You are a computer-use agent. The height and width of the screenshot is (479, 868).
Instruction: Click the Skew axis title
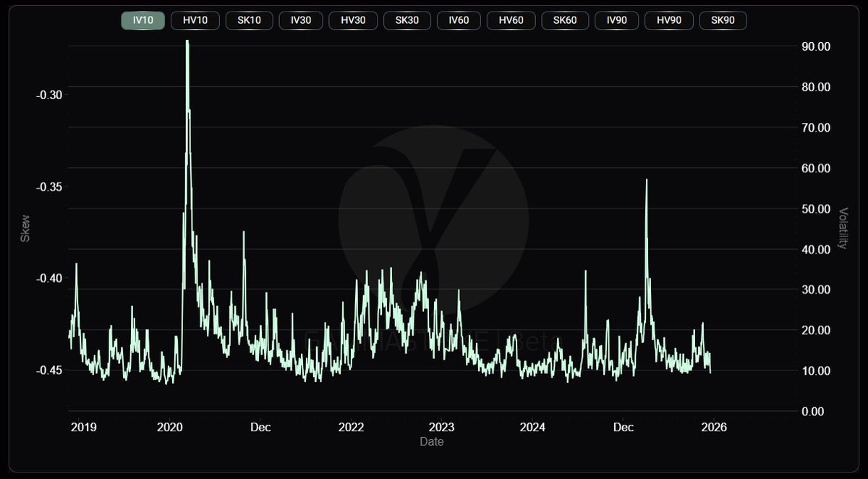[25, 227]
